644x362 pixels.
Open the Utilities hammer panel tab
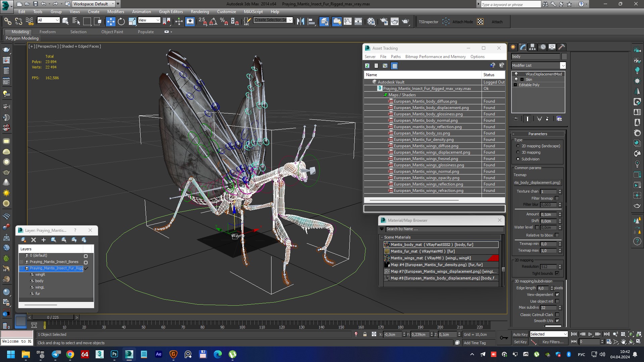[562, 47]
